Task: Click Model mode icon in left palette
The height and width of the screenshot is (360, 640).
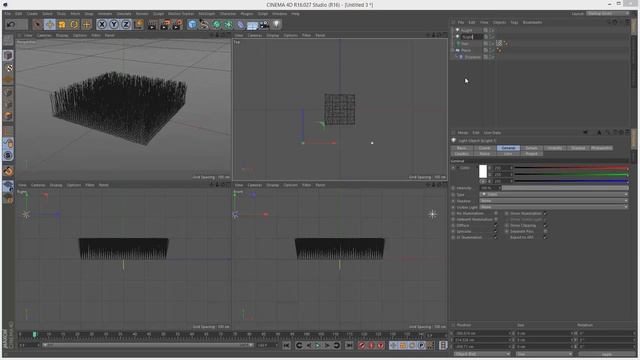Action: (x=8, y=56)
